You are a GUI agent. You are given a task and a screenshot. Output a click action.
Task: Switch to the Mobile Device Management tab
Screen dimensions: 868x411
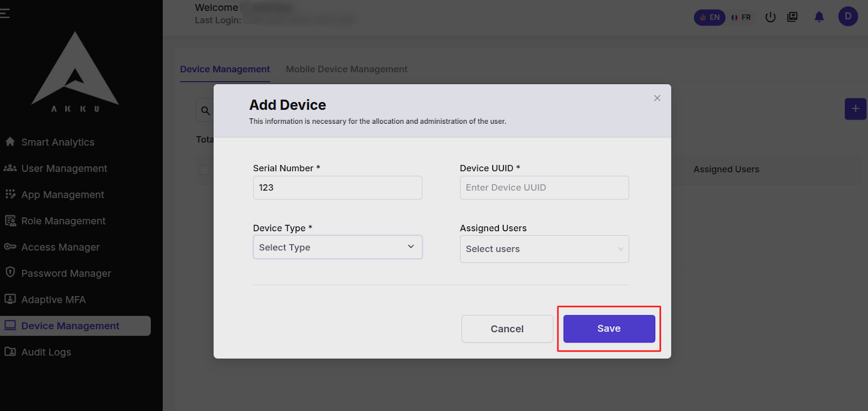(x=346, y=69)
